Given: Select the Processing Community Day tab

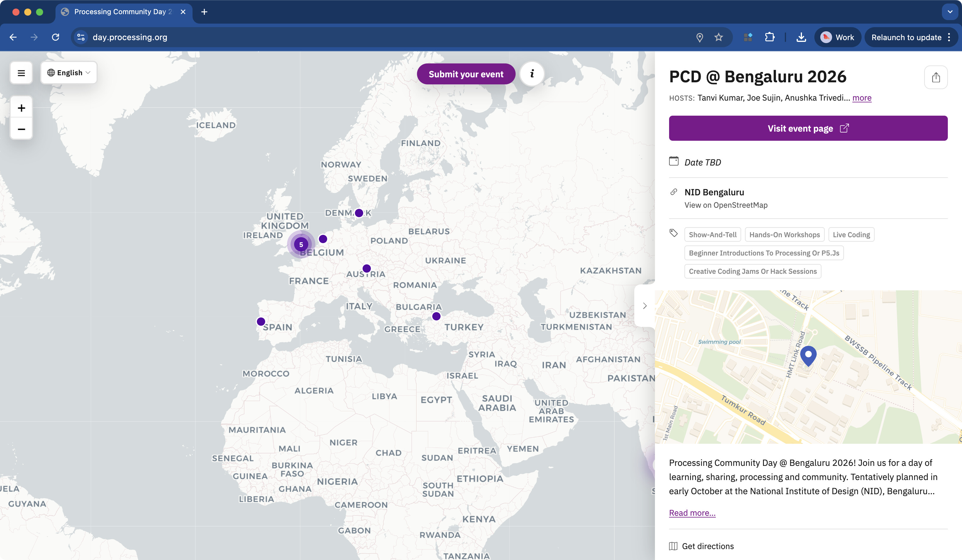Looking at the screenshot, I should pyautogui.click(x=122, y=12).
